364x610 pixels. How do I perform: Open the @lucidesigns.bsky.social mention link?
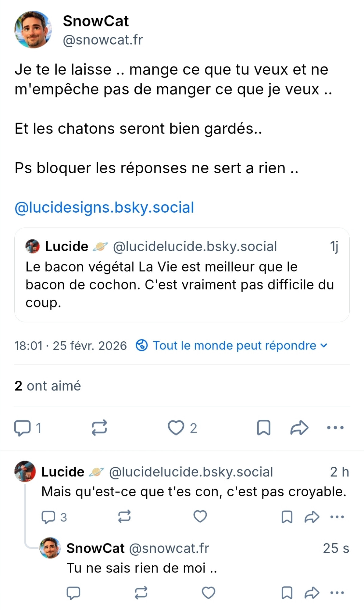pos(104,207)
